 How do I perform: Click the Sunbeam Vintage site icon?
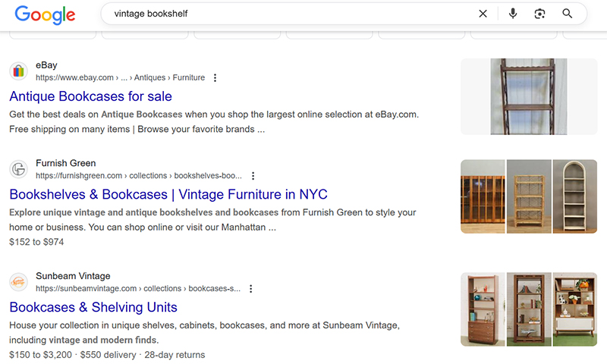point(19,282)
